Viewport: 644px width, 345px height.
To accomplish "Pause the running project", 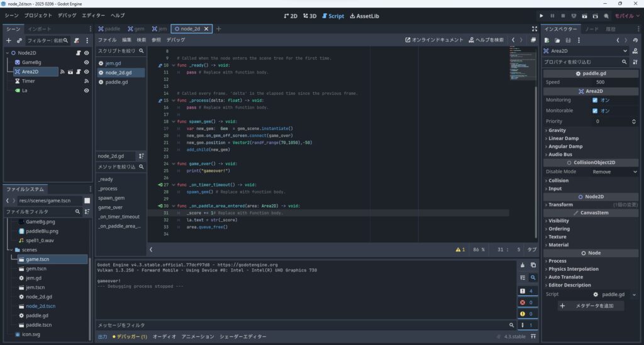I will 552,16.
